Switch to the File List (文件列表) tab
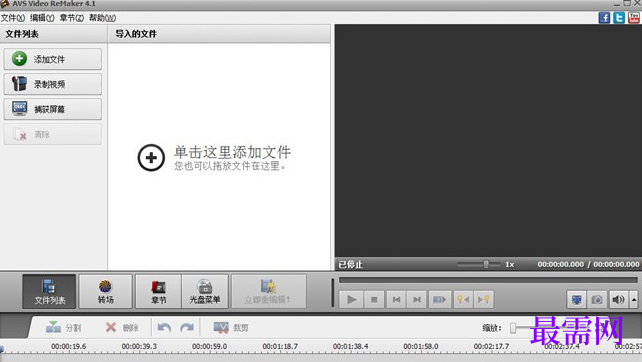Screen dimensions: 642x362 click(50, 292)
